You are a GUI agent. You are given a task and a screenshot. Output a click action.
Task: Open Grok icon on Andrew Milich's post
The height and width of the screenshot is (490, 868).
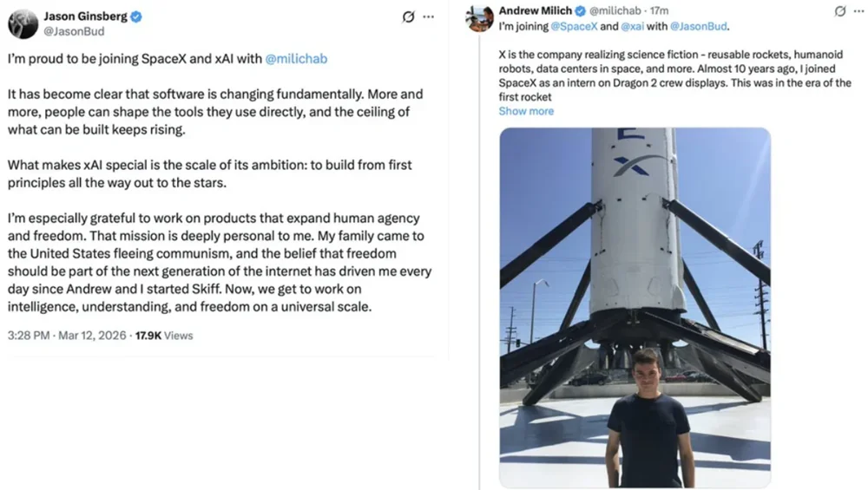tap(839, 11)
